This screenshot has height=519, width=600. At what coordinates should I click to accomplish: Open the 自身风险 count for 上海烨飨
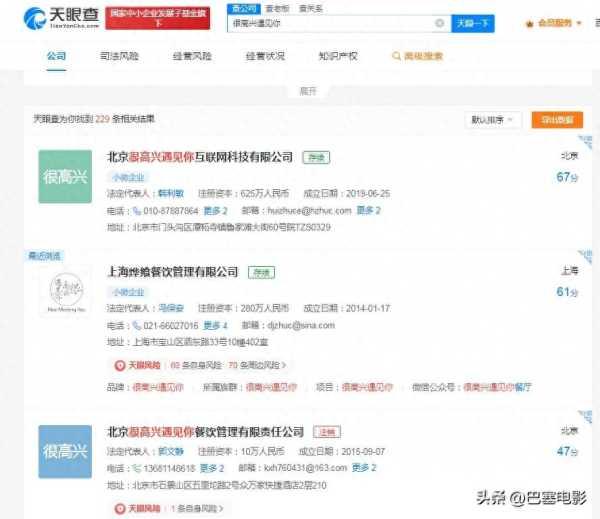(196, 365)
